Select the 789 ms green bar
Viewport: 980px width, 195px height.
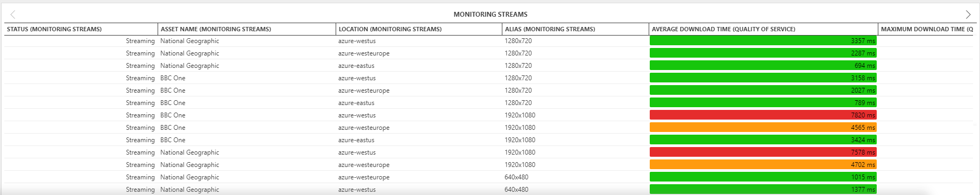coord(763,103)
